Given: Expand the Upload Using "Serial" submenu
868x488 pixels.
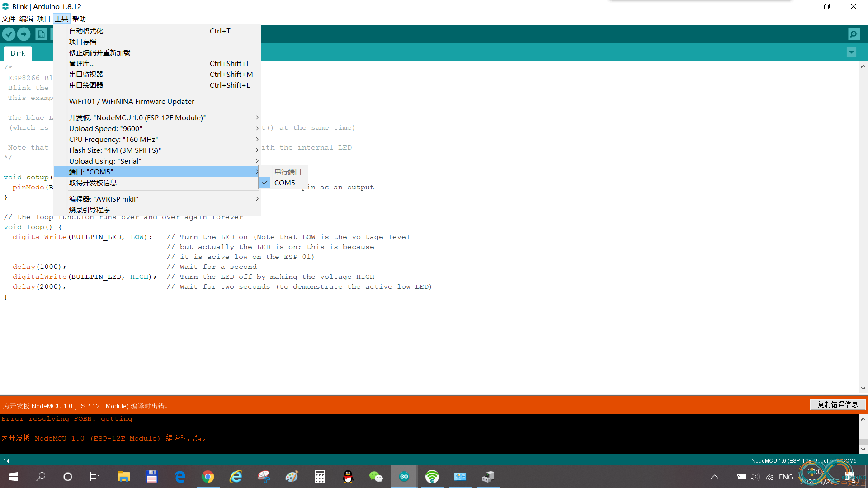Looking at the screenshot, I should pyautogui.click(x=157, y=161).
